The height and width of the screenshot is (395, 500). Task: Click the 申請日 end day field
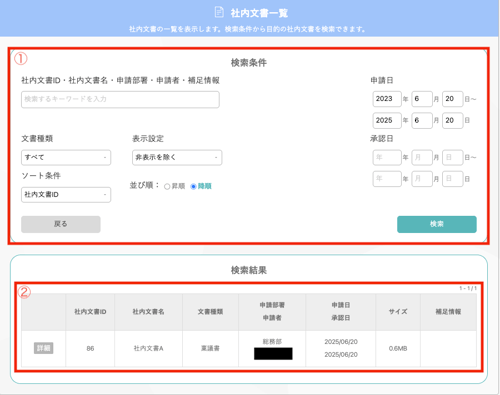point(453,120)
